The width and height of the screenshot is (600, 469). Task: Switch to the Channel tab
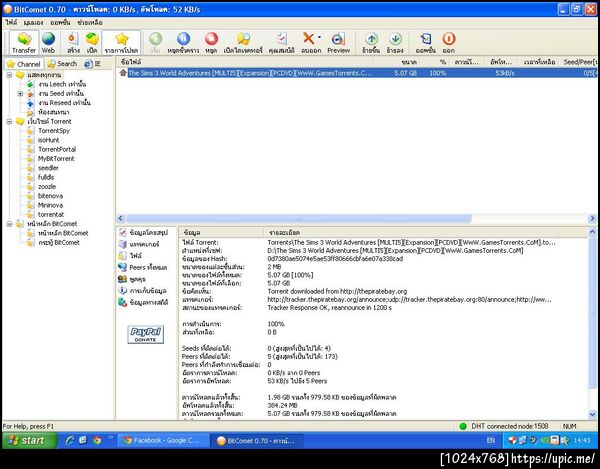(x=24, y=64)
